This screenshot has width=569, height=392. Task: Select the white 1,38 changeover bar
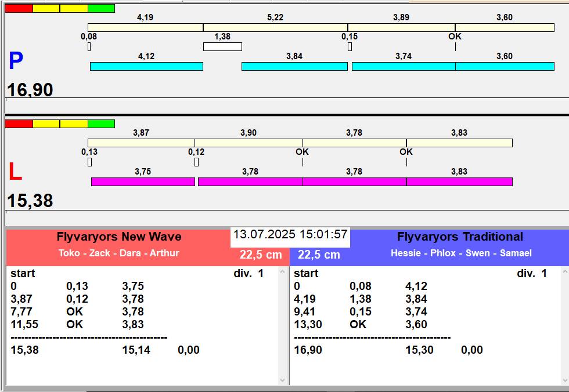(x=222, y=47)
